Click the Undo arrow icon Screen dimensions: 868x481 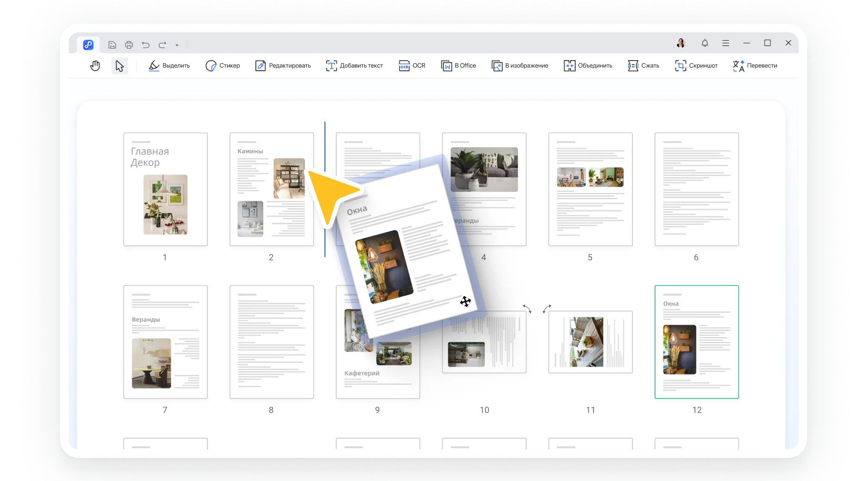click(146, 44)
